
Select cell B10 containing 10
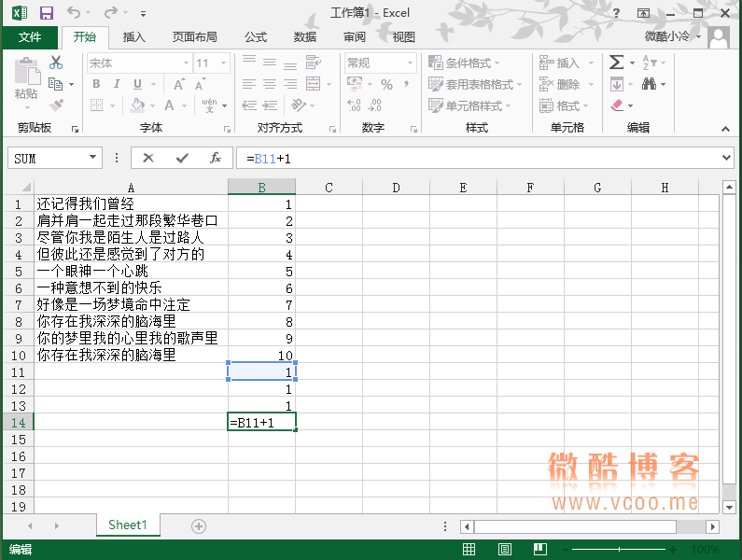[x=262, y=356]
